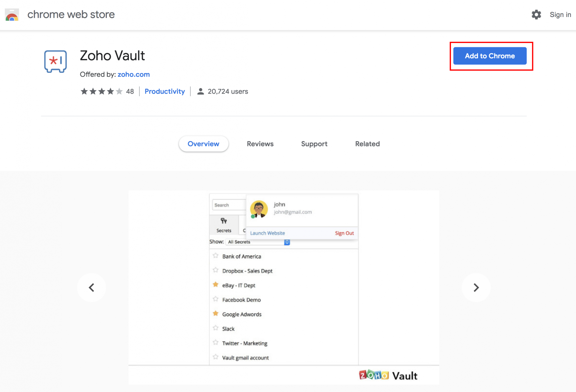
Task: Click the Productivity category link
Action: click(x=165, y=91)
